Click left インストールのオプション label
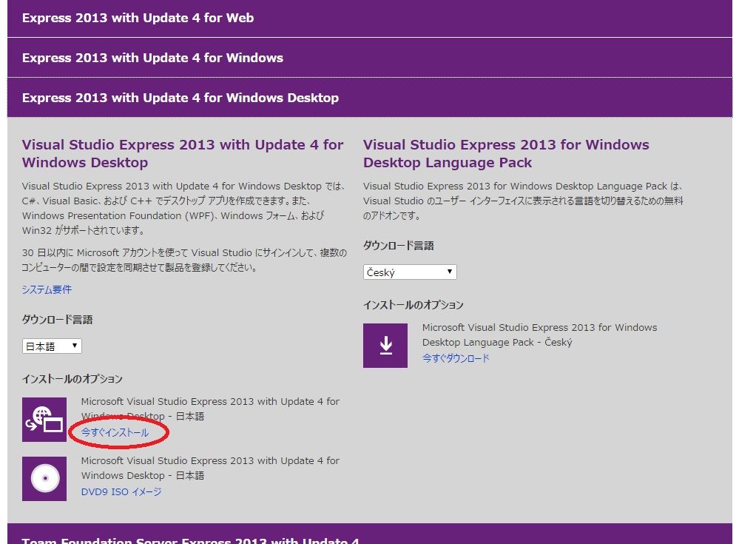 coord(72,379)
